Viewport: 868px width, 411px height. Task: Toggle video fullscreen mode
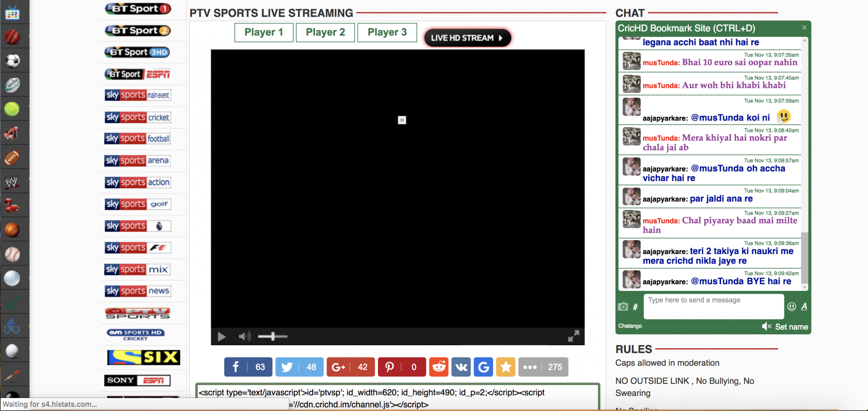(573, 336)
